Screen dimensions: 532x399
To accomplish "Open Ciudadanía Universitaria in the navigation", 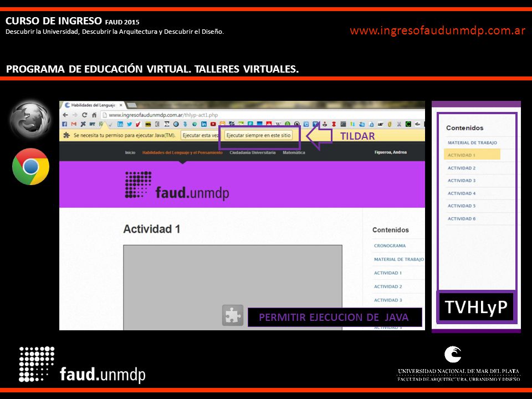I will click(253, 153).
